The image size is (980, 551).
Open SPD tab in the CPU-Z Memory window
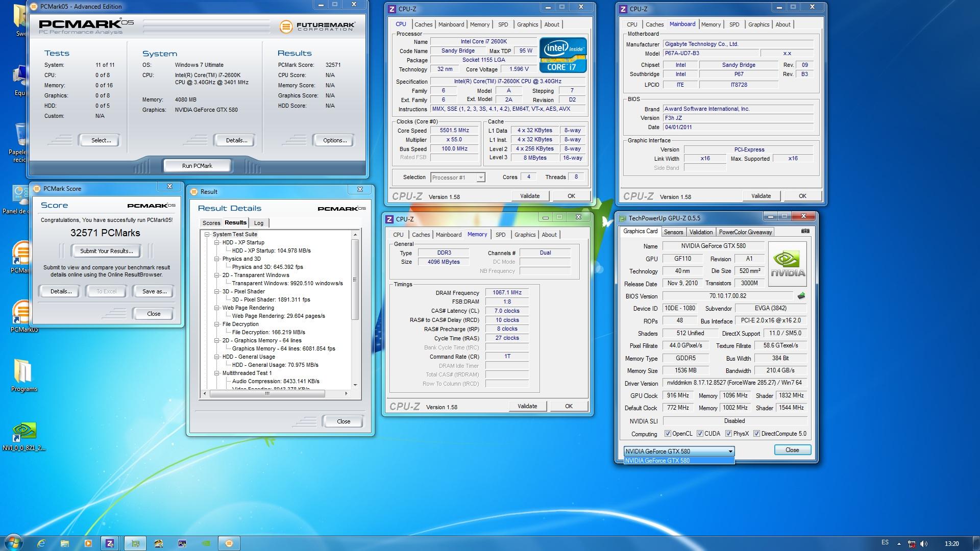tap(500, 235)
